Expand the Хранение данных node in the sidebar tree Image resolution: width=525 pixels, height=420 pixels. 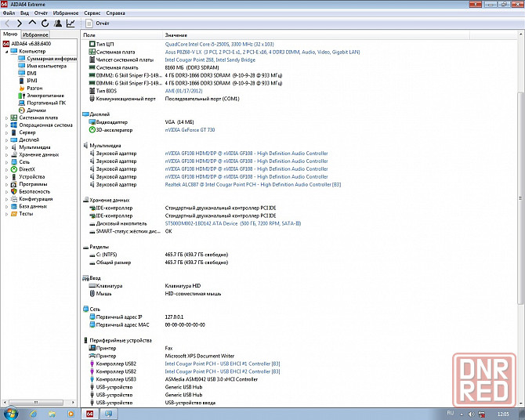(6, 154)
